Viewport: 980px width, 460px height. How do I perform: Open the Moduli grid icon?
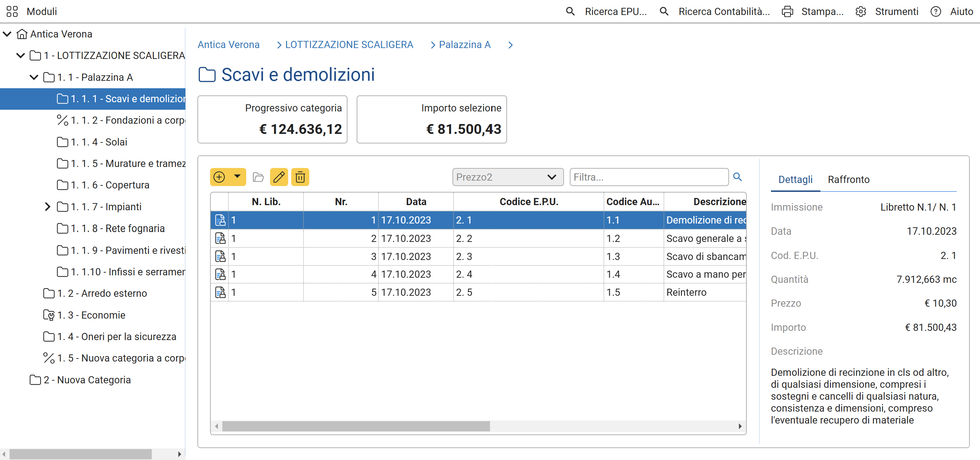(x=12, y=11)
